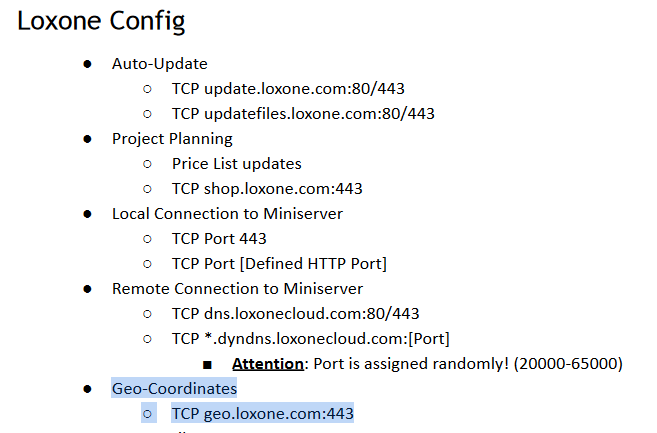The height and width of the screenshot is (433, 657).
Task: Click the round bullet beside "Auto-Update"
Action: click(88, 64)
